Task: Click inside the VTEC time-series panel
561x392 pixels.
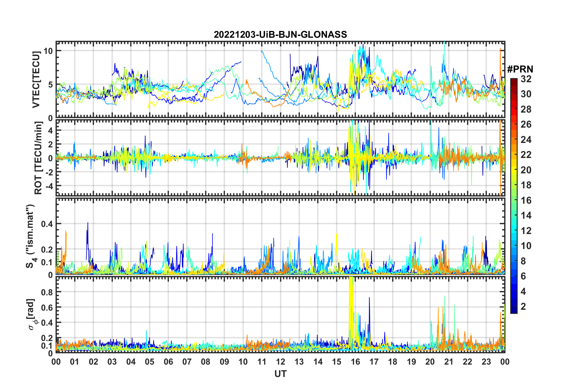Action: (280, 80)
